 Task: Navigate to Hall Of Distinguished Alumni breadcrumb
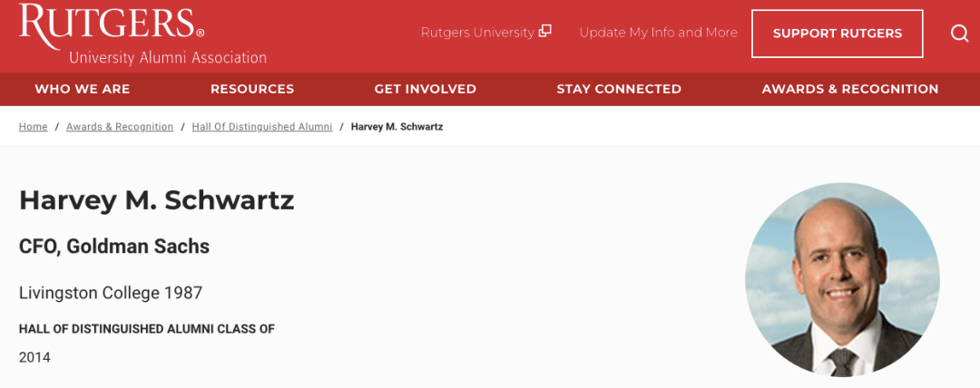262,127
